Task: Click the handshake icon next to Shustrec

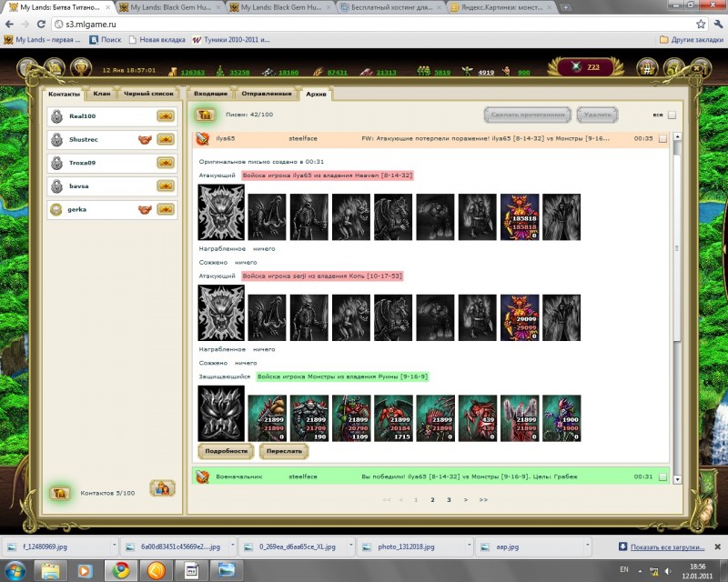Action: (145, 139)
